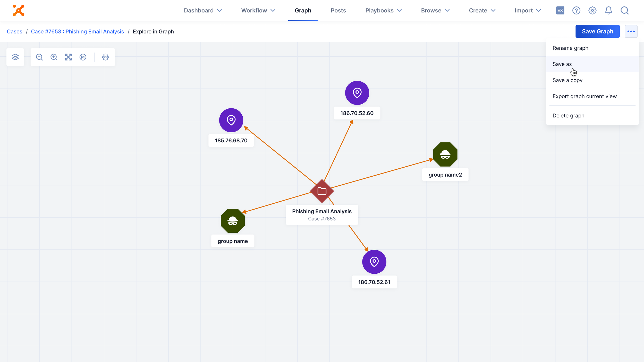
Task: Expand the Dashboard dropdown
Action: pos(203,11)
